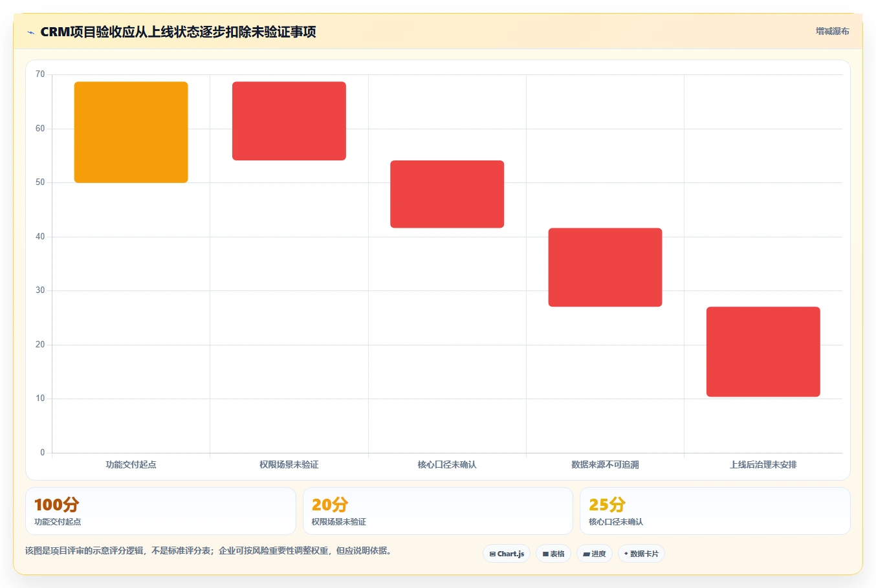Click the orange 功能交付起点 bar
Screen dimensions: 876x588
(x=131, y=132)
